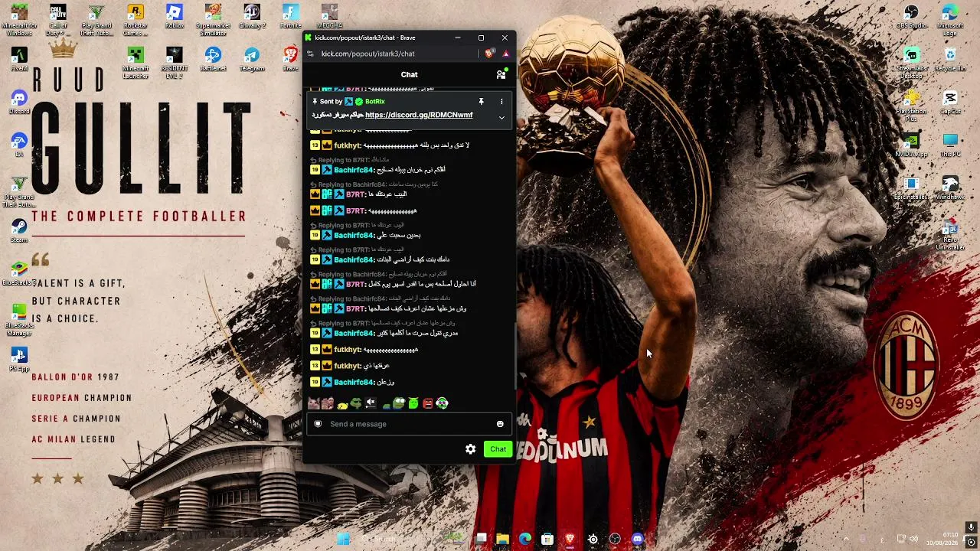Open Resident Evil 2 desktop shortcut
This screenshot has height=551, width=980.
(x=175, y=64)
